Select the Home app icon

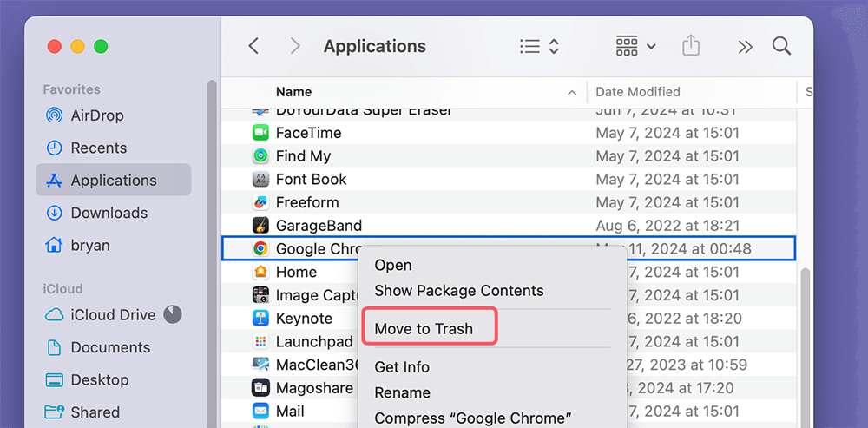click(x=260, y=272)
